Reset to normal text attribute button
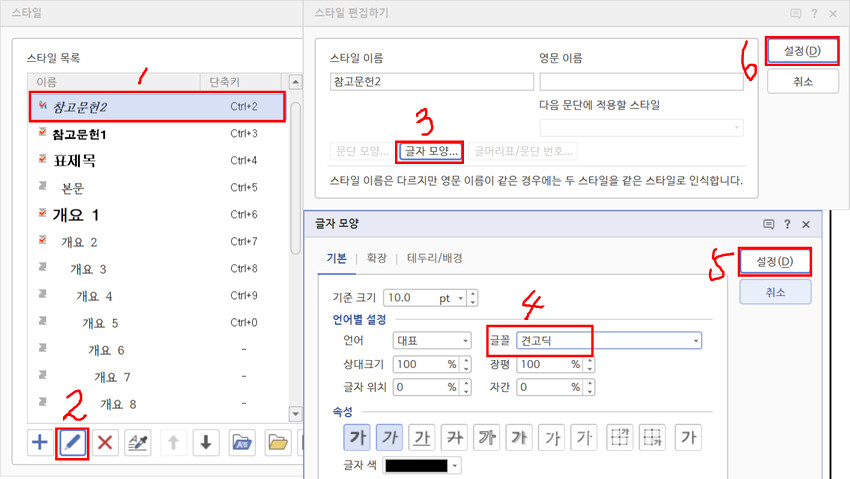Screen dimensions: 850x479 (x=688, y=437)
